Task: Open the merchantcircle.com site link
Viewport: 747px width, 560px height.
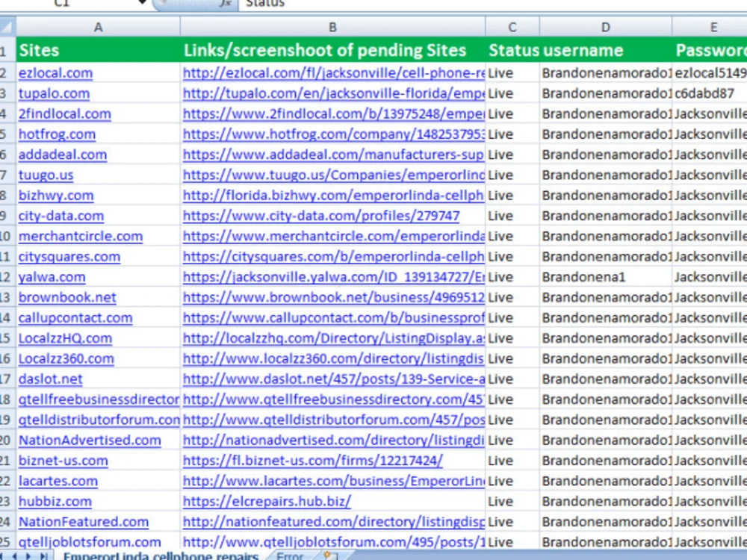Action: point(81,237)
